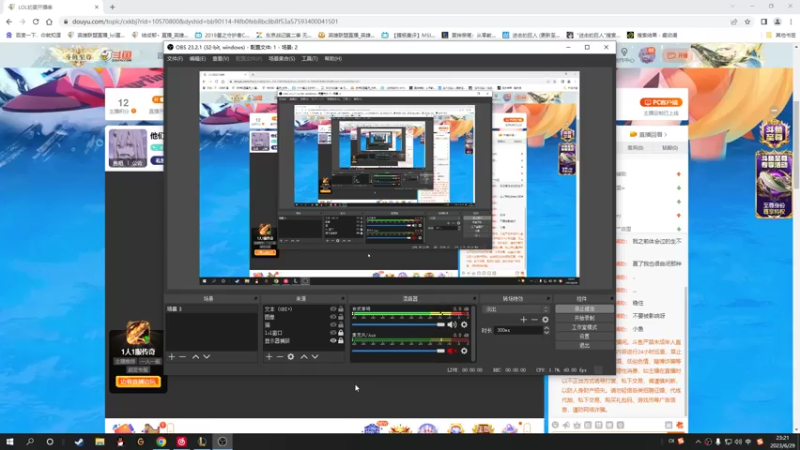The width and height of the screenshot is (800, 450).
Task: Click the orange button under 1人1服传奇 ad
Action: [138, 382]
